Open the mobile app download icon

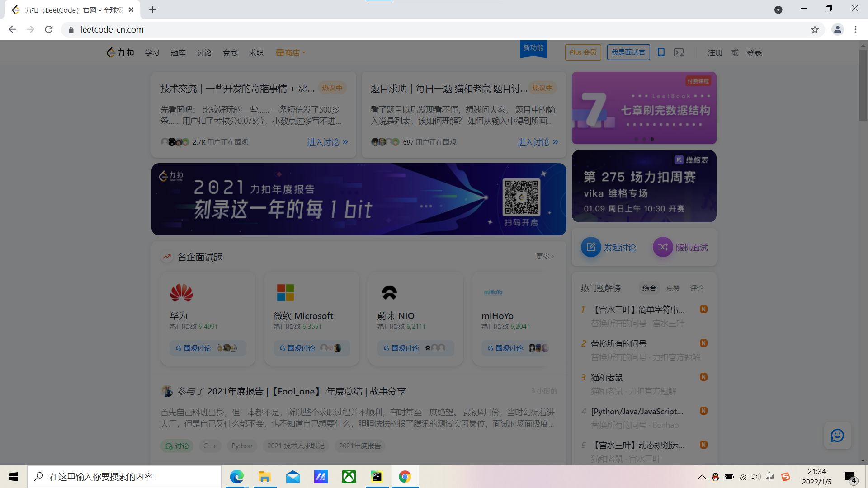click(x=661, y=52)
